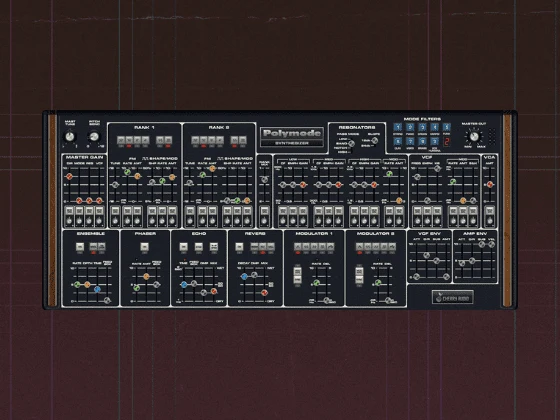The width and height of the screenshot is (560, 420).
Task: Click the Master Out volume knob
Action: coord(474,137)
